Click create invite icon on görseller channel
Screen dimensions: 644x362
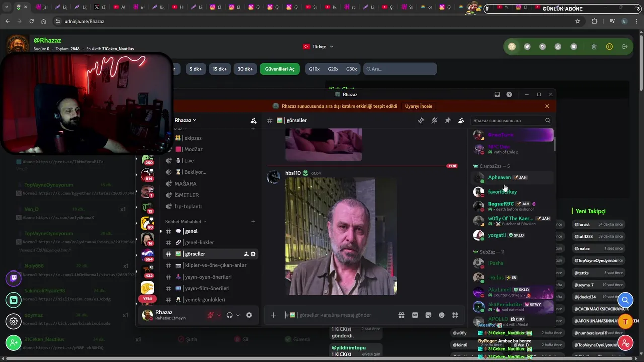(246, 254)
